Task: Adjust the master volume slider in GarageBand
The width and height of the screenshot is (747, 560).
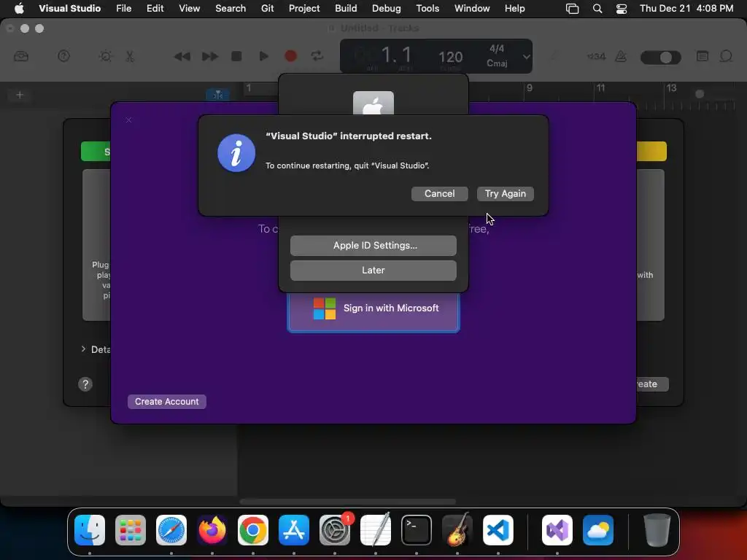Action: tap(661, 57)
